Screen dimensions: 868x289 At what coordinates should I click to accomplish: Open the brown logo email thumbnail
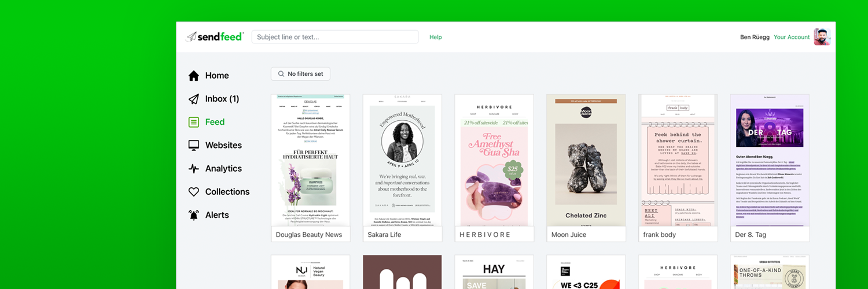point(403,272)
